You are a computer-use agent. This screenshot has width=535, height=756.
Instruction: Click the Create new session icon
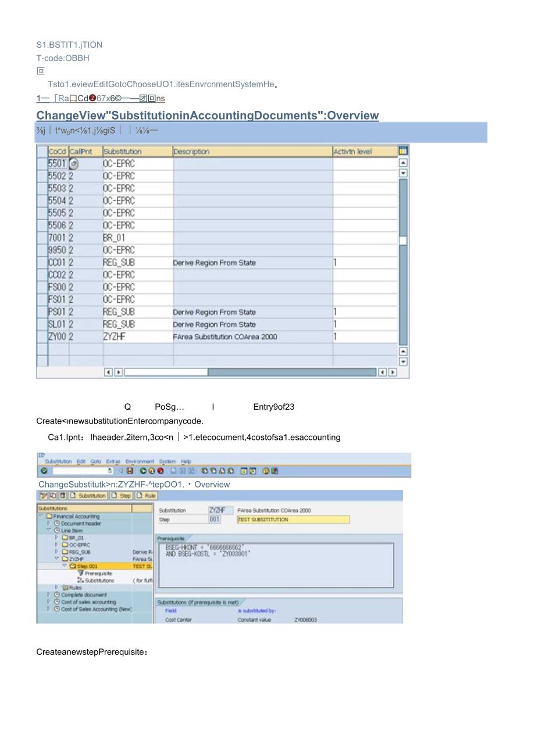coord(243,471)
